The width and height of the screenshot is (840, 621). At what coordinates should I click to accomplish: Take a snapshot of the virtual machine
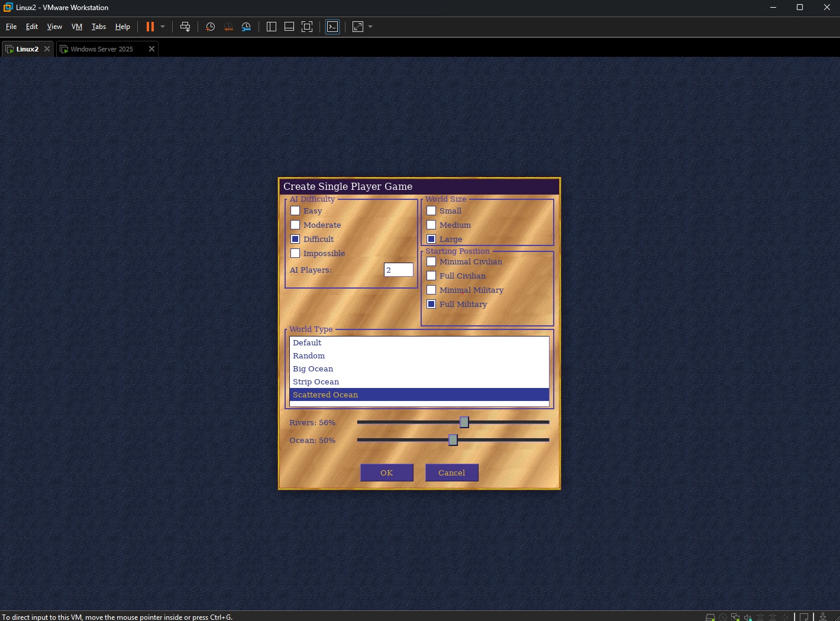point(210,27)
